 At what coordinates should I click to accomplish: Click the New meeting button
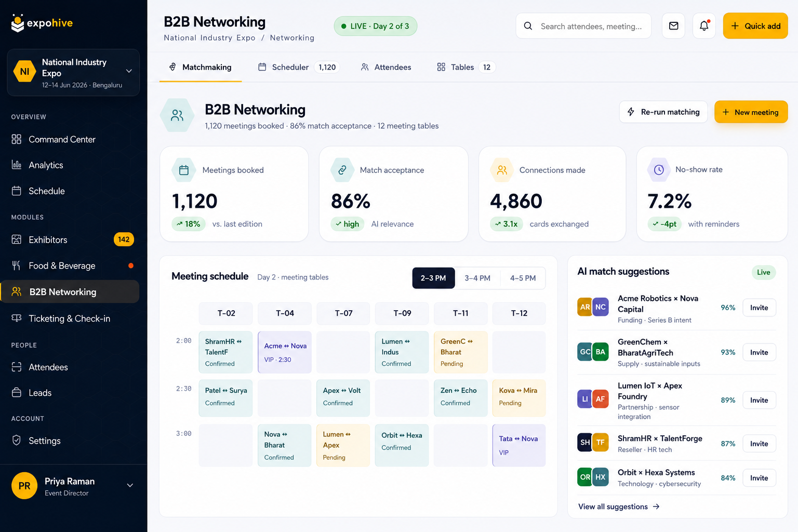(x=751, y=112)
